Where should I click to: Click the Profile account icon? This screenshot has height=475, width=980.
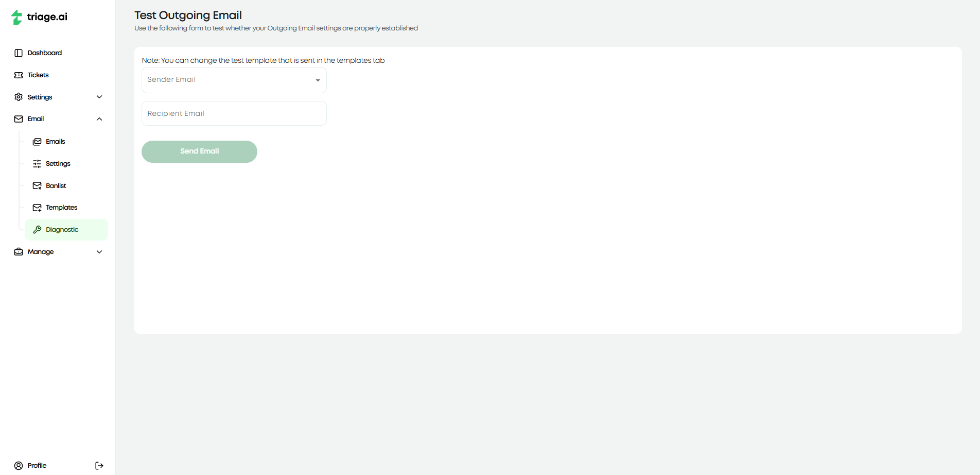point(19,465)
